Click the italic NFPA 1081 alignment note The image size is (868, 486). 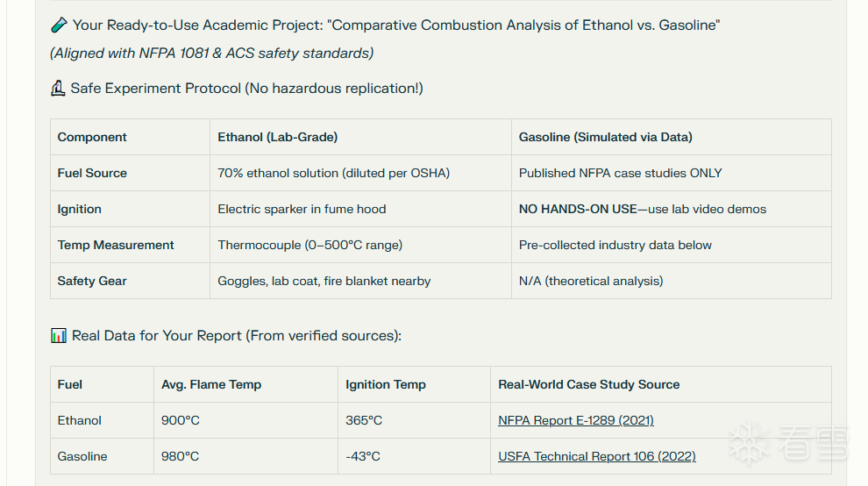pyautogui.click(x=211, y=54)
